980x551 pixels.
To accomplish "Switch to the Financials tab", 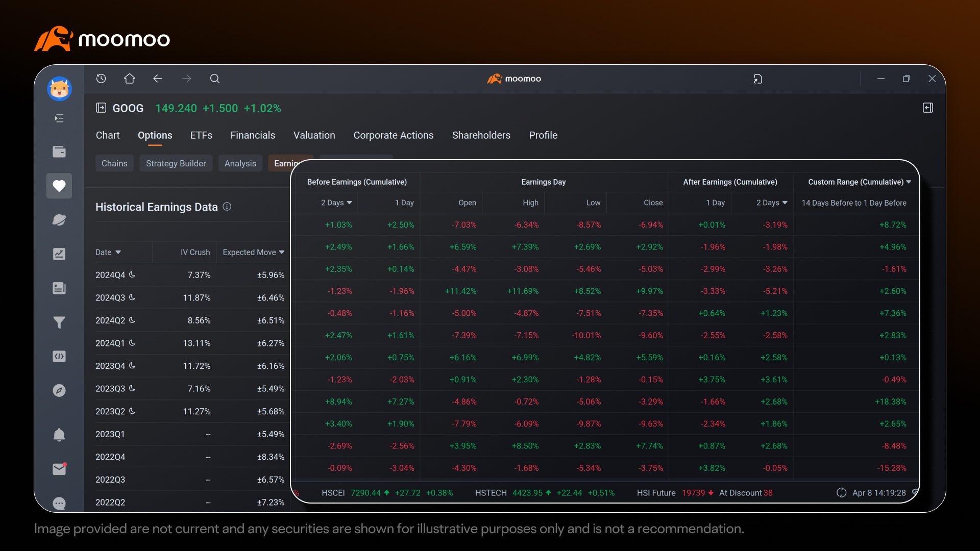I will [x=253, y=135].
